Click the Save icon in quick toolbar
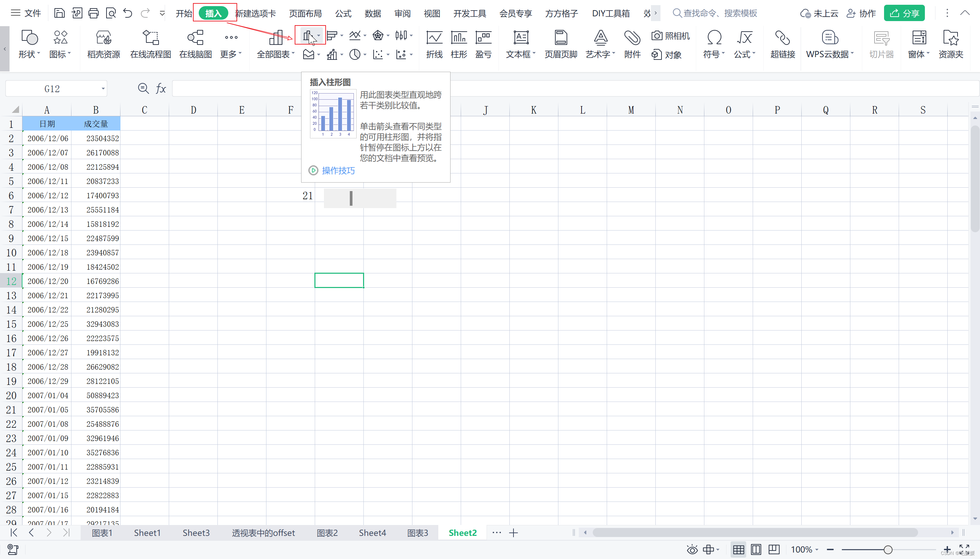The height and width of the screenshot is (559, 980). tap(59, 14)
